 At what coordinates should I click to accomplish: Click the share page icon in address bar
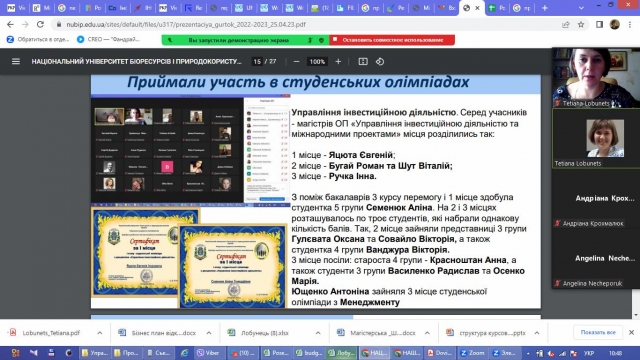pyautogui.click(x=566, y=24)
